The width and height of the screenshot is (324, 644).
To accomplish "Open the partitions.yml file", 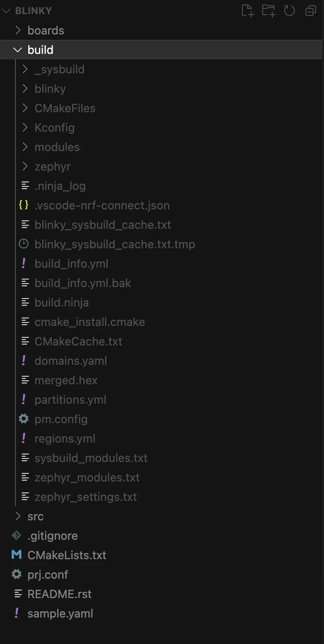I will pos(70,399).
